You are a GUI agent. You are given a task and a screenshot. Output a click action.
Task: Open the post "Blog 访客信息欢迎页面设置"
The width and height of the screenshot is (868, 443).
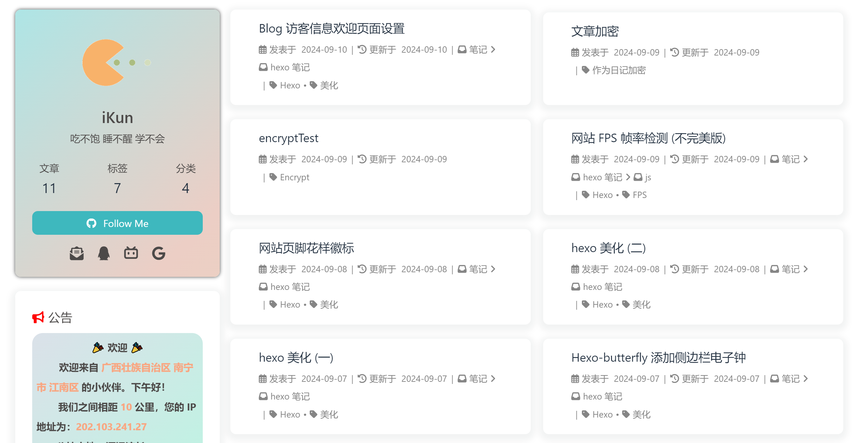(332, 29)
